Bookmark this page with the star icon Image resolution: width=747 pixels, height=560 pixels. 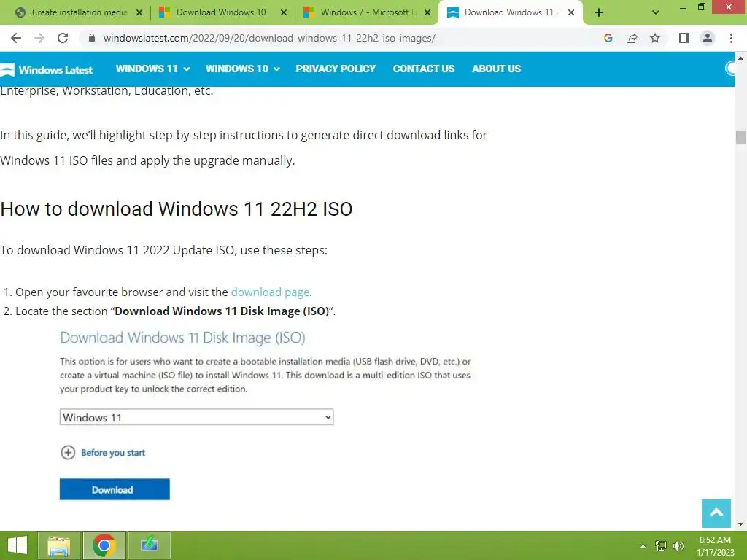coord(655,38)
